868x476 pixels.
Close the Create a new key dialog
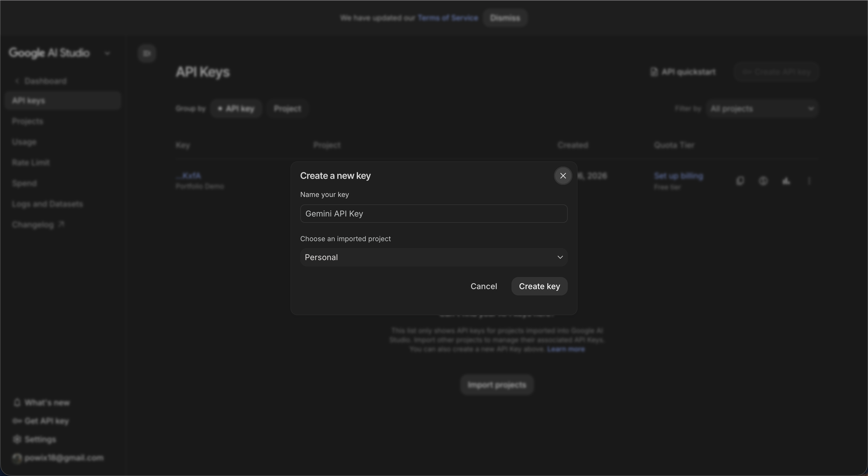coord(563,176)
